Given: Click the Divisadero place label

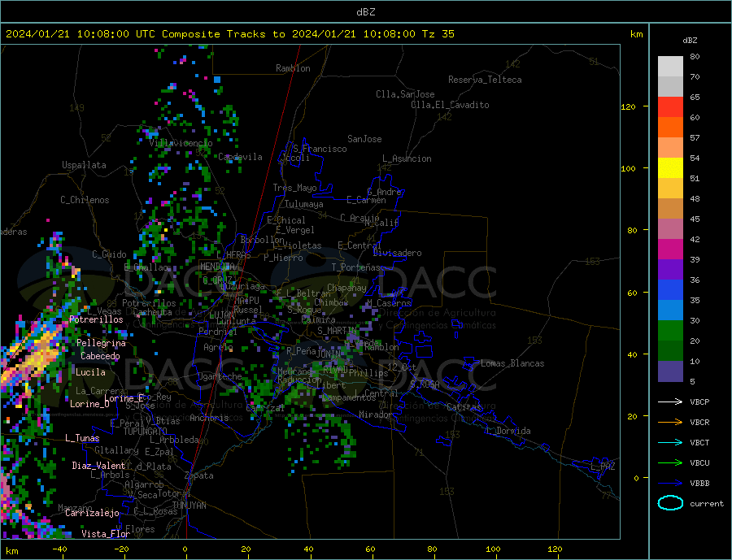Looking at the screenshot, I should point(397,253).
